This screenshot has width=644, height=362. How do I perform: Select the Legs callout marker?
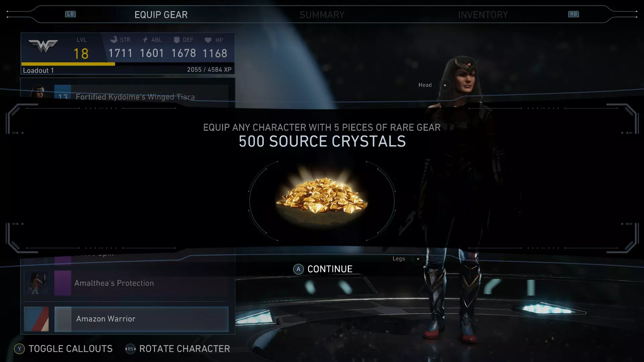point(418,259)
